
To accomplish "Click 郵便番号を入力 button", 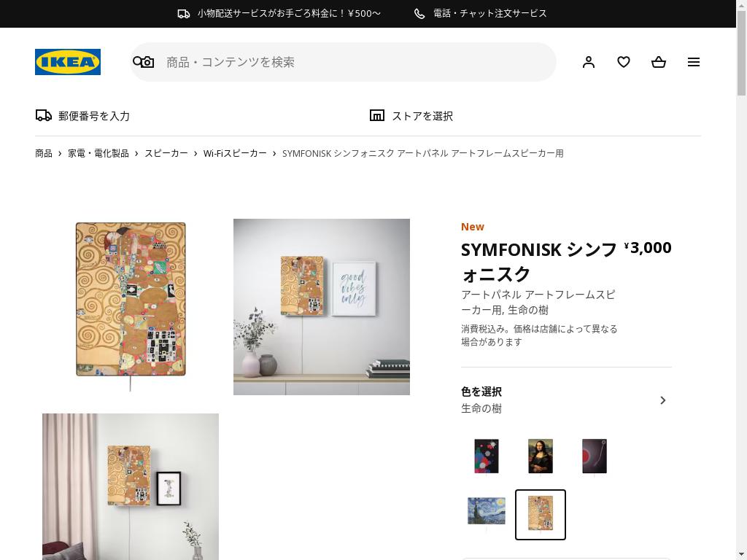I will point(83,116).
